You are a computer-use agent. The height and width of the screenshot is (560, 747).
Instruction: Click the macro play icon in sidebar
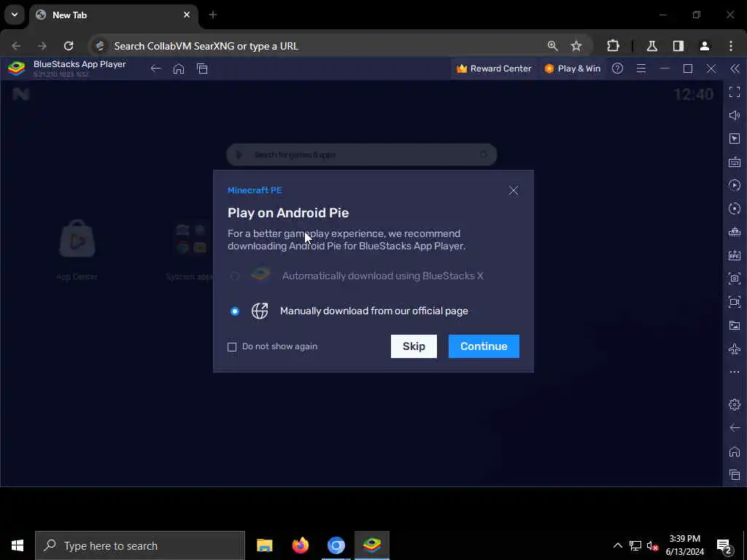click(735, 185)
